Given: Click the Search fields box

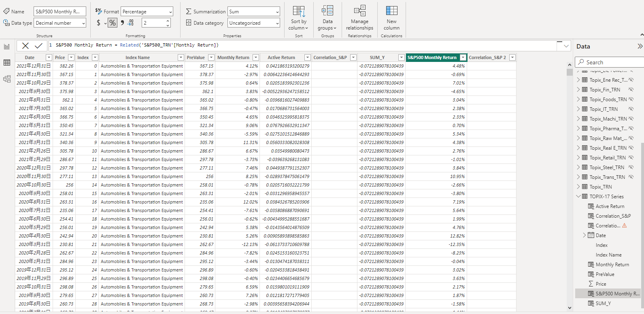Looking at the screenshot, I should [609, 62].
